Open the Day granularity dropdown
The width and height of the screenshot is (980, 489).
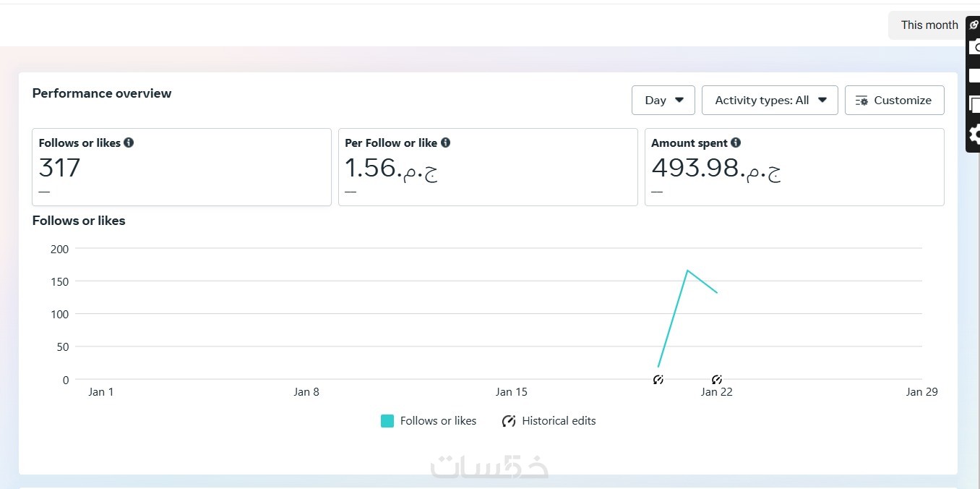[x=663, y=101]
